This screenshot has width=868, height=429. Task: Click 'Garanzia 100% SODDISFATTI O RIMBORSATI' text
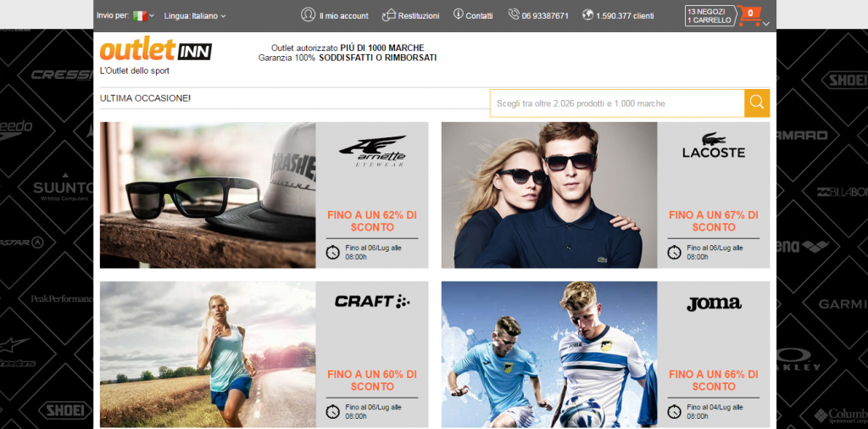coord(348,58)
